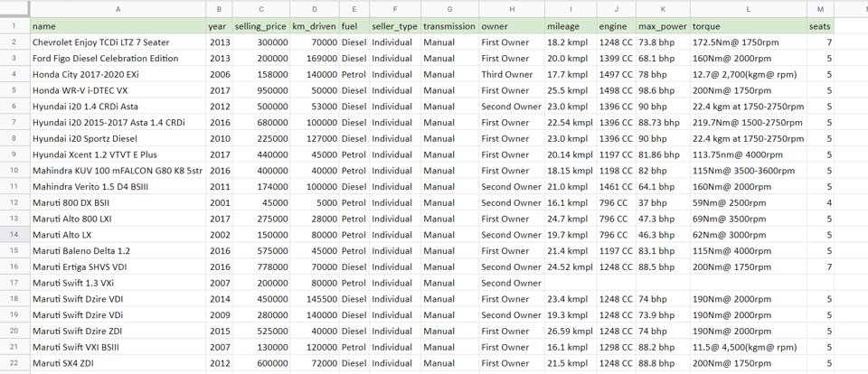
Task: Click km_driven value 145500
Action: tap(315, 299)
